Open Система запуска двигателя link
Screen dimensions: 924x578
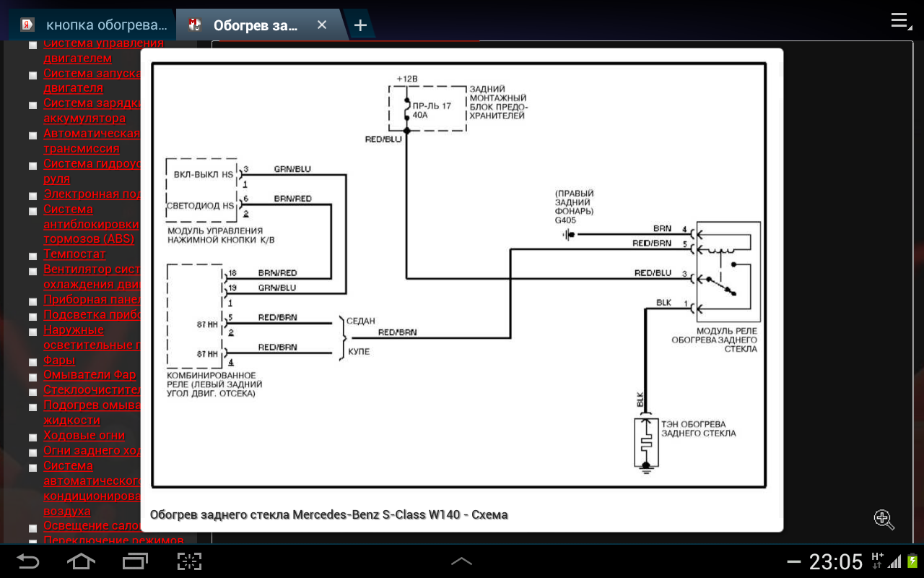[92, 80]
